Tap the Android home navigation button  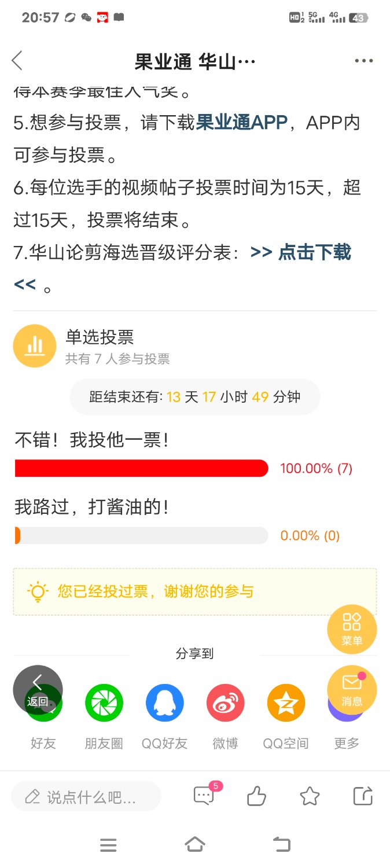pyautogui.click(x=195, y=845)
